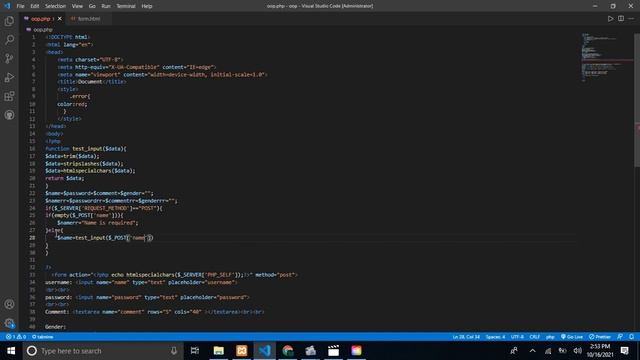Open the Windows Action Center notifications
Image resolution: width=640 pixels, height=360 pixels.
(624, 351)
